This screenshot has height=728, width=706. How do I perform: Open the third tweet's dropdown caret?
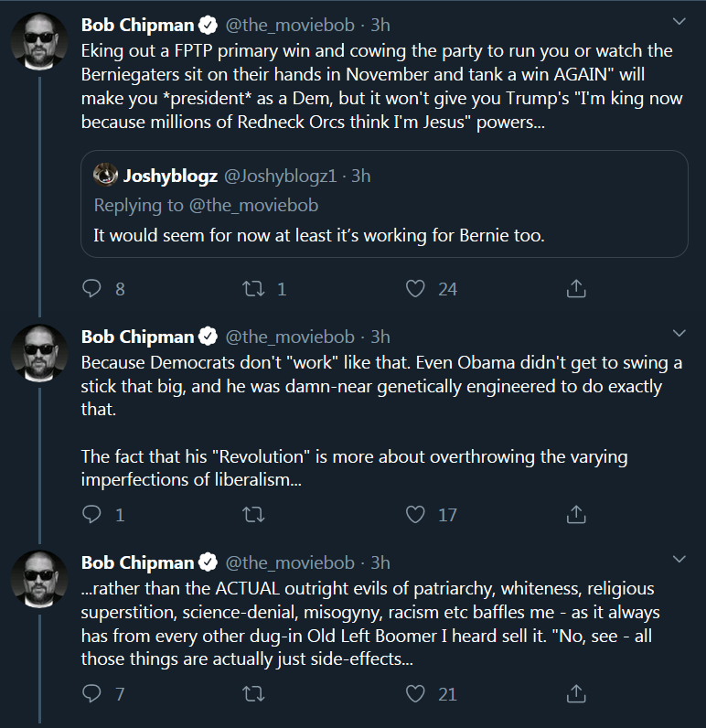click(679, 559)
